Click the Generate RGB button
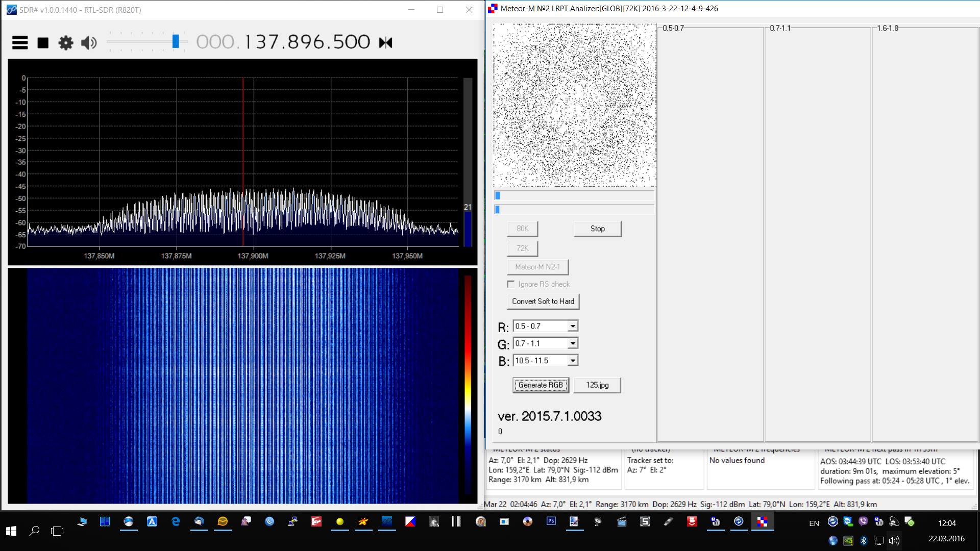Viewport: 980px width, 551px height. click(x=541, y=385)
